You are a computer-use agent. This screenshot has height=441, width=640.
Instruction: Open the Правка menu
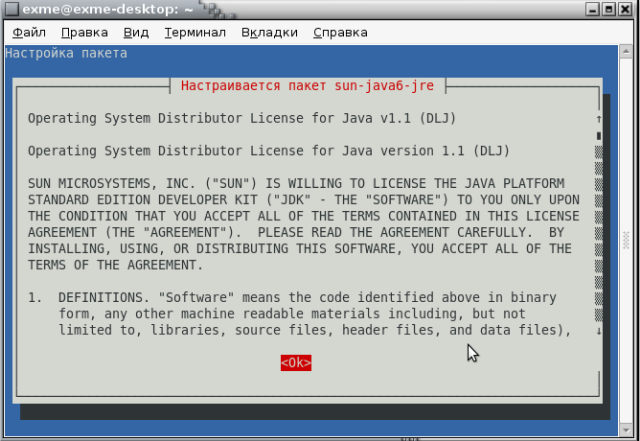pyautogui.click(x=84, y=32)
